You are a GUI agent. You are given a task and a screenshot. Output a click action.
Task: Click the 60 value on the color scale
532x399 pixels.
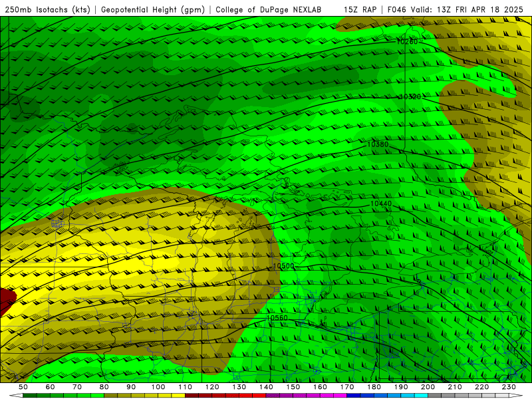click(x=51, y=387)
